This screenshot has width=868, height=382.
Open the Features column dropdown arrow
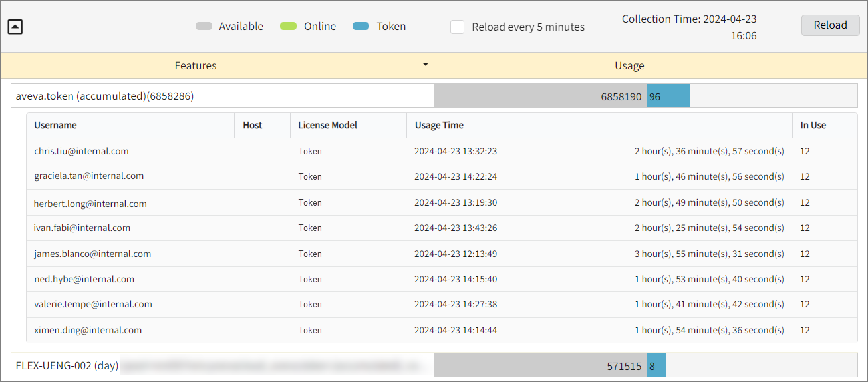click(x=426, y=65)
